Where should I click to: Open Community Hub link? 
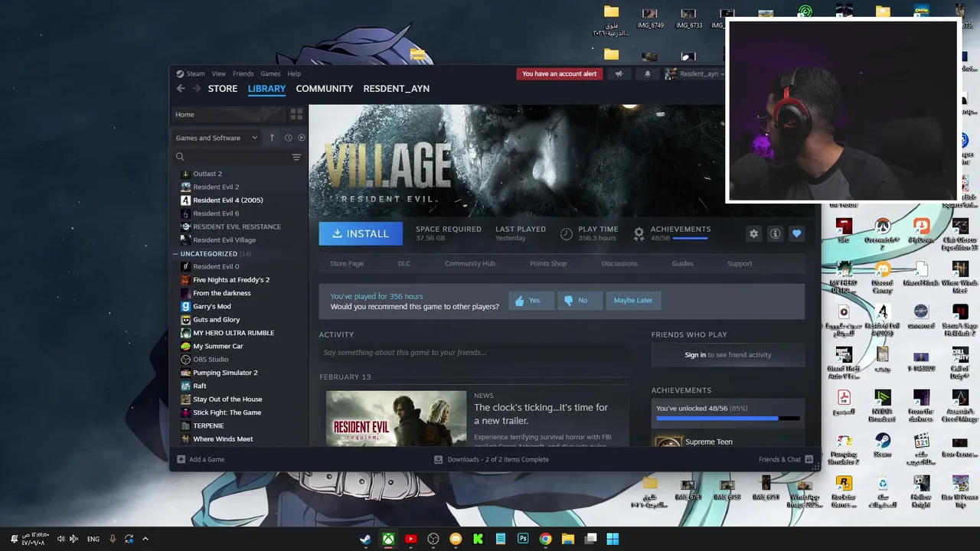pyautogui.click(x=470, y=263)
